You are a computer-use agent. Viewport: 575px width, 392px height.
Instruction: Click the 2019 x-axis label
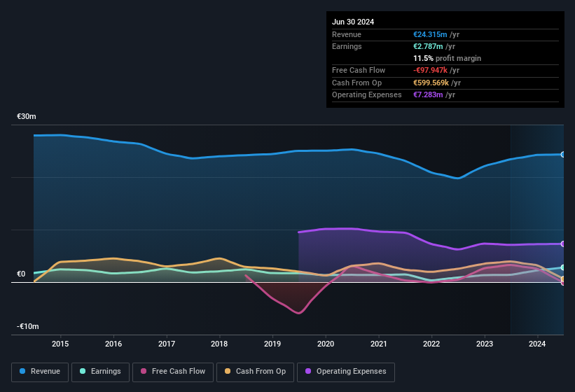pyautogui.click(x=272, y=344)
